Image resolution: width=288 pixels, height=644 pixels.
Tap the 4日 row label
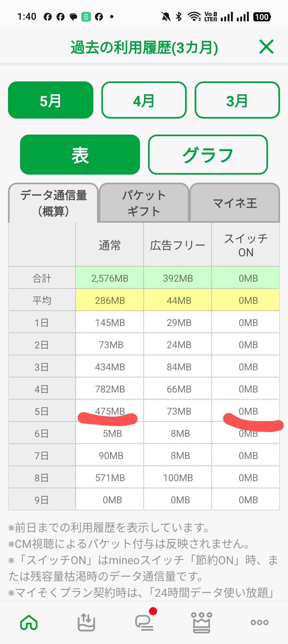click(42, 389)
